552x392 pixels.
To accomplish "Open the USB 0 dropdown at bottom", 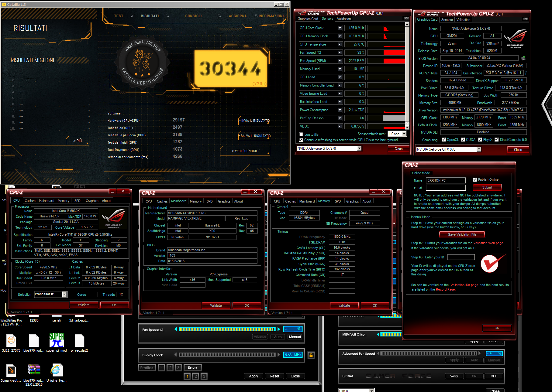I will (372, 391).
